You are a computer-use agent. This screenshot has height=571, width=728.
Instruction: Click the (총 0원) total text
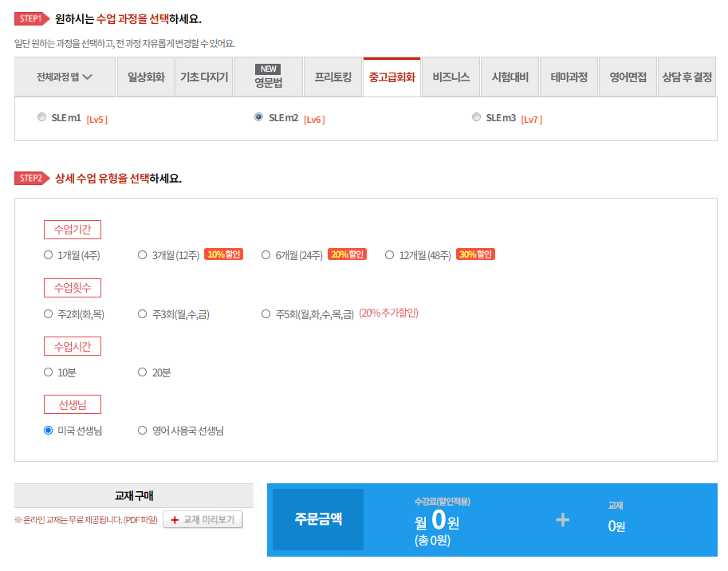(x=432, y=541)
